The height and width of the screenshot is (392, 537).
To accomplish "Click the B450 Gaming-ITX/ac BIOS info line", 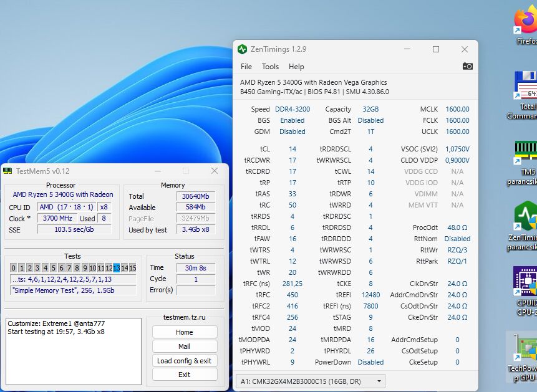I will pyautogui.click(x=314, y=92).
